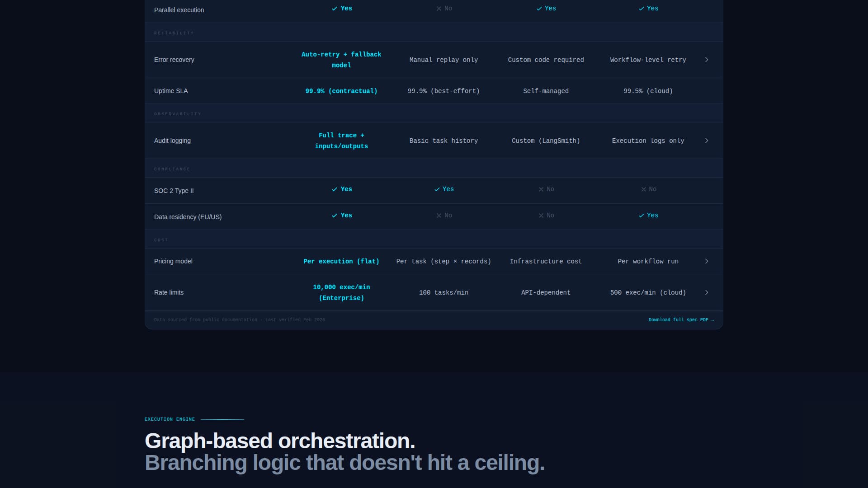Select the 'Custom code required' cell

(x=546, y=60)
